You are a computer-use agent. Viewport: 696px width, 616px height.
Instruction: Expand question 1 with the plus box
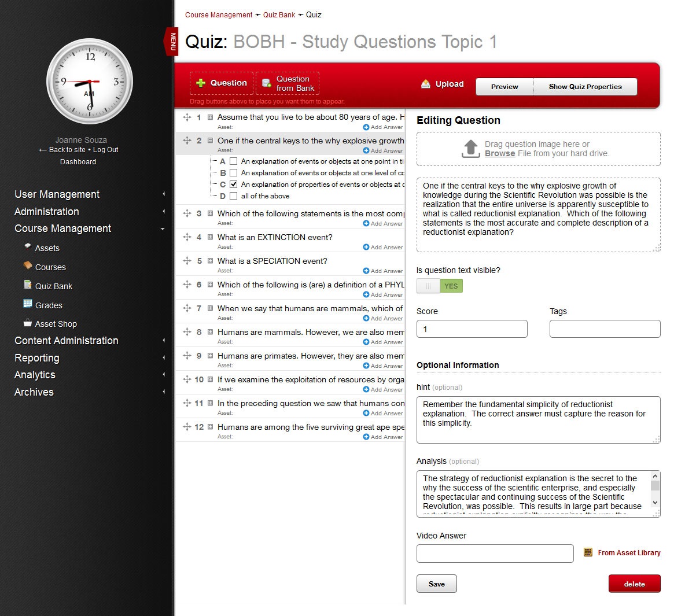click(x=211, y=117)
